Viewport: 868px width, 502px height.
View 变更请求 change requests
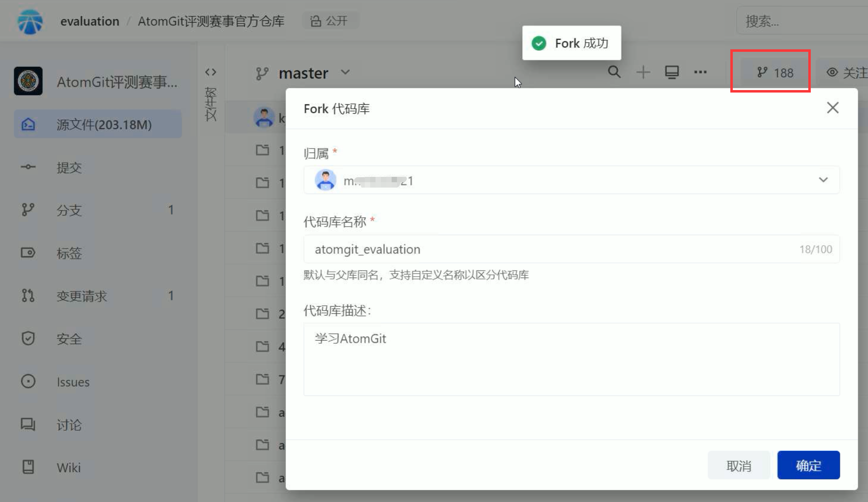(82, 296)
